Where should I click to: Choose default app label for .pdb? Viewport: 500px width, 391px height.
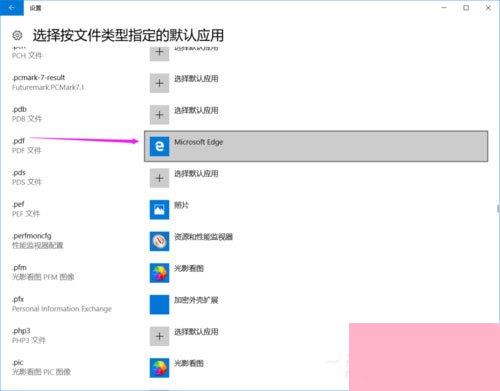click(196, 110)
